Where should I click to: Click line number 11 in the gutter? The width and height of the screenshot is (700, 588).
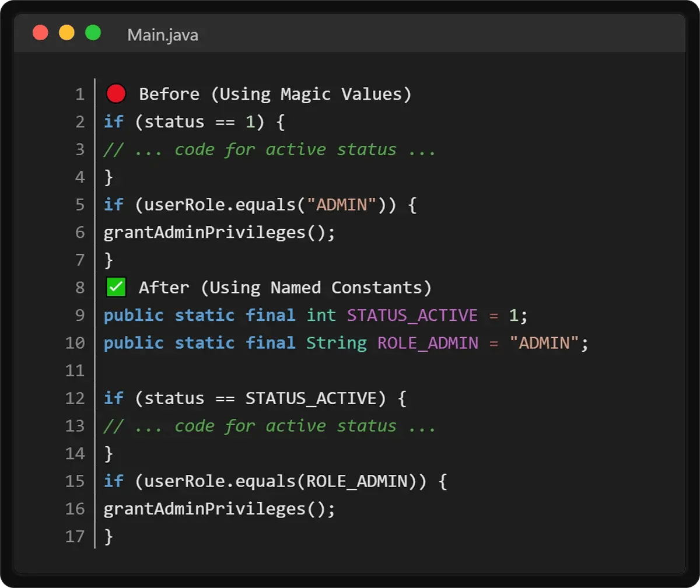pyautogui.click(x=75, y=370)
